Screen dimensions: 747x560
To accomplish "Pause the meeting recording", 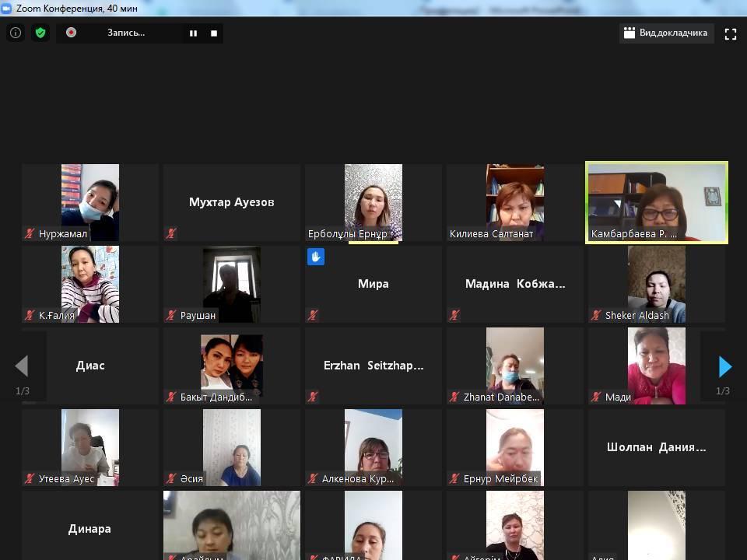I will (x=193, y=33).
